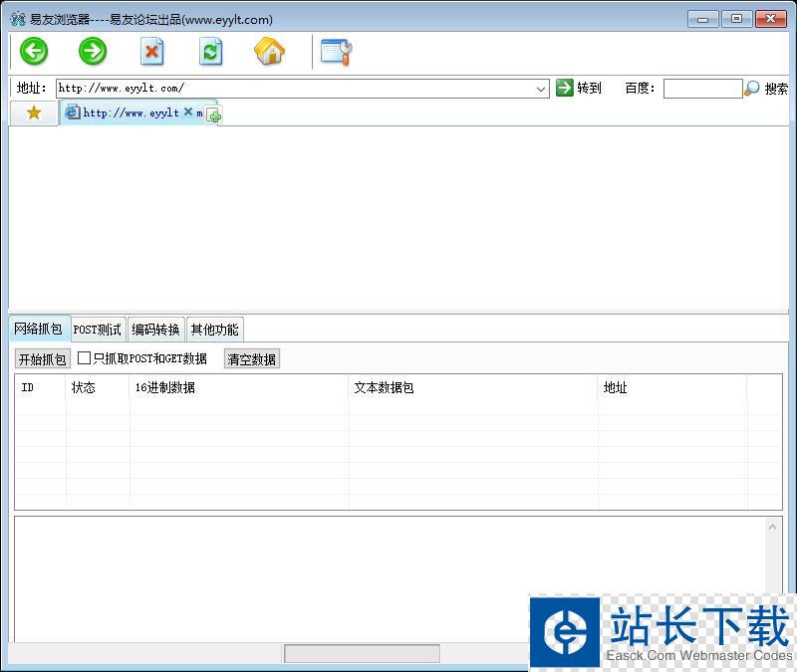
Task: Minimize the 易友浏览器 window
Action: tap(703, 19)
